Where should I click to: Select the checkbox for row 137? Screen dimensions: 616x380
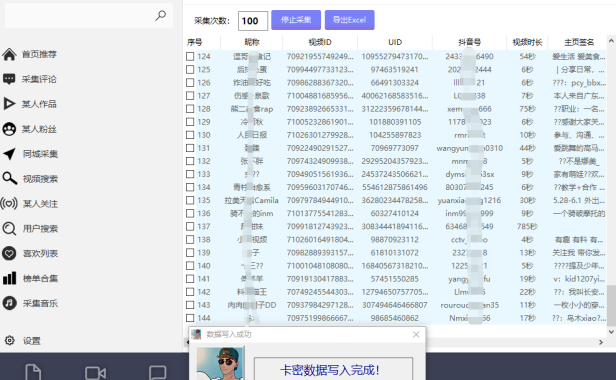(190, 226)
